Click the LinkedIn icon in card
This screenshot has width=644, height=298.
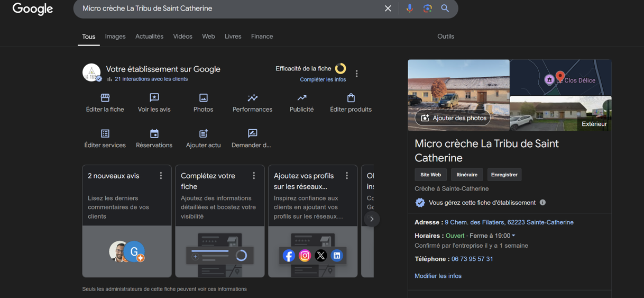point(337,256)
